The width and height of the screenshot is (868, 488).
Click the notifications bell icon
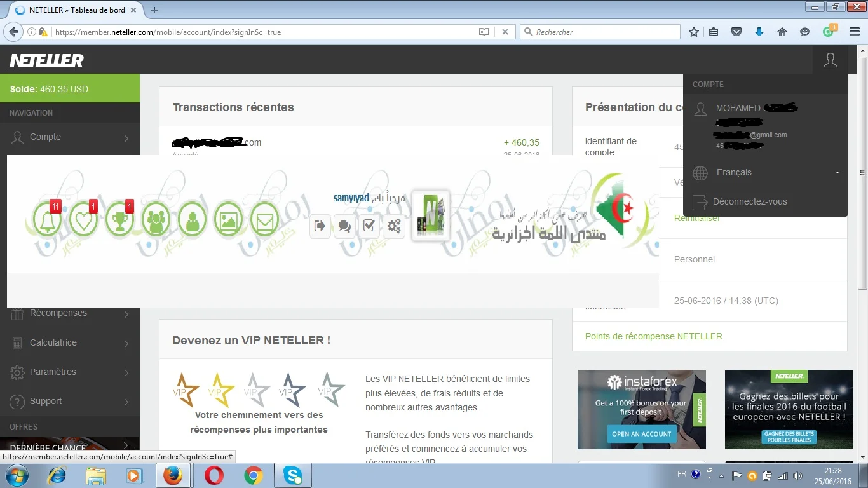pos(47,219)
